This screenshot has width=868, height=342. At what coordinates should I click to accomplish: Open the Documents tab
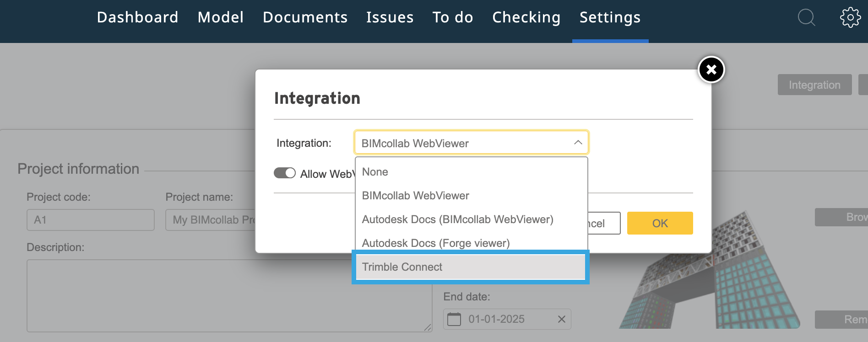tap(305, 17)
